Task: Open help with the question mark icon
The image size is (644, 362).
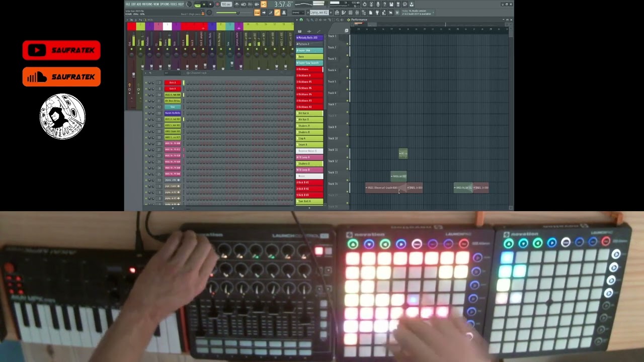Action: (x=385, y=5)
